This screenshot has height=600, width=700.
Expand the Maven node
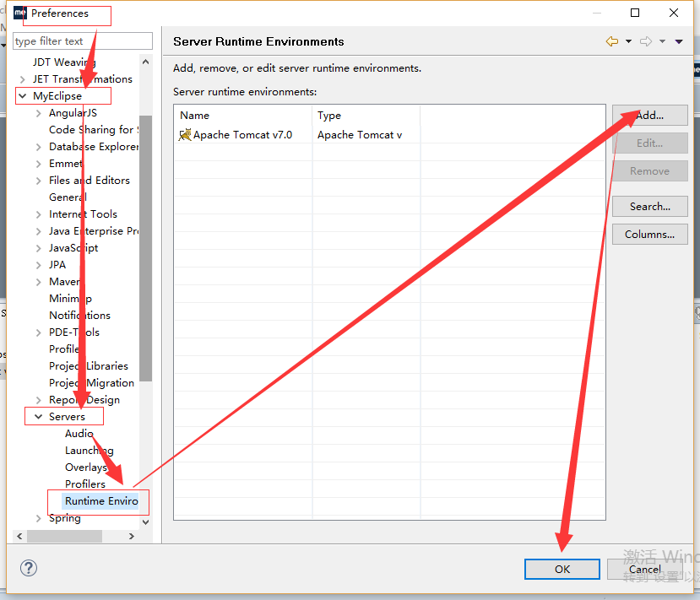click(x=38, y=282)
